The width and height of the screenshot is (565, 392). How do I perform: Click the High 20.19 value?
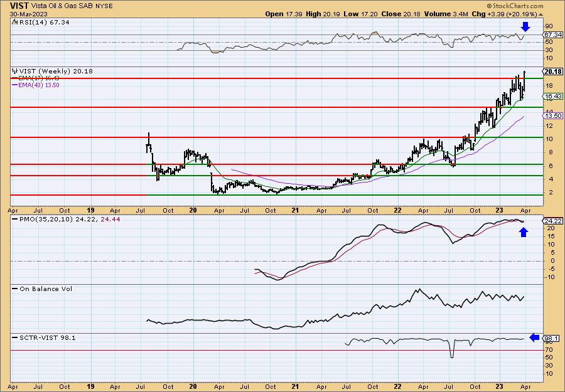click(x=323, y=14)
